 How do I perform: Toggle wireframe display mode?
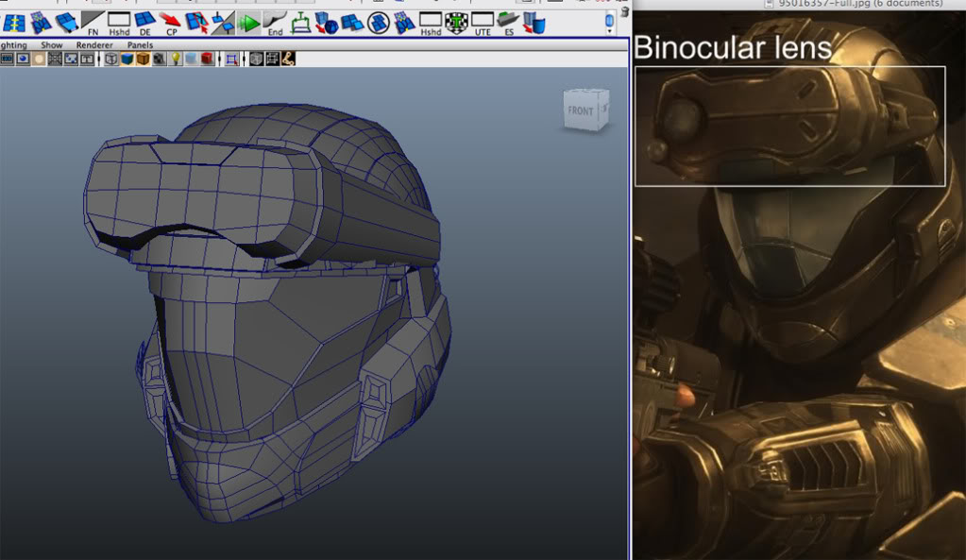(x=110, y=59)
